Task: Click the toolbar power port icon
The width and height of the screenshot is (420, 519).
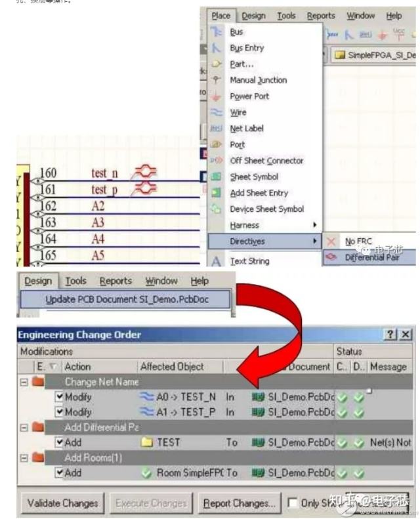Action: [x=383, y=35]
